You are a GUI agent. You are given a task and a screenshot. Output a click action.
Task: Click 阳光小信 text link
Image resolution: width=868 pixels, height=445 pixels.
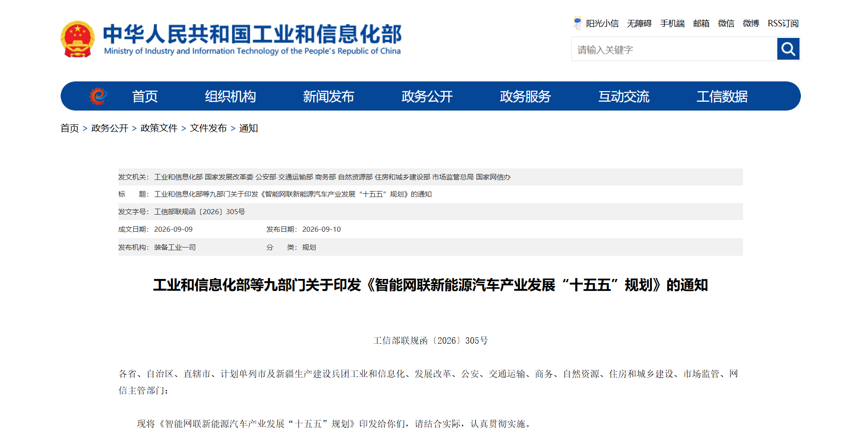(602, 24)
